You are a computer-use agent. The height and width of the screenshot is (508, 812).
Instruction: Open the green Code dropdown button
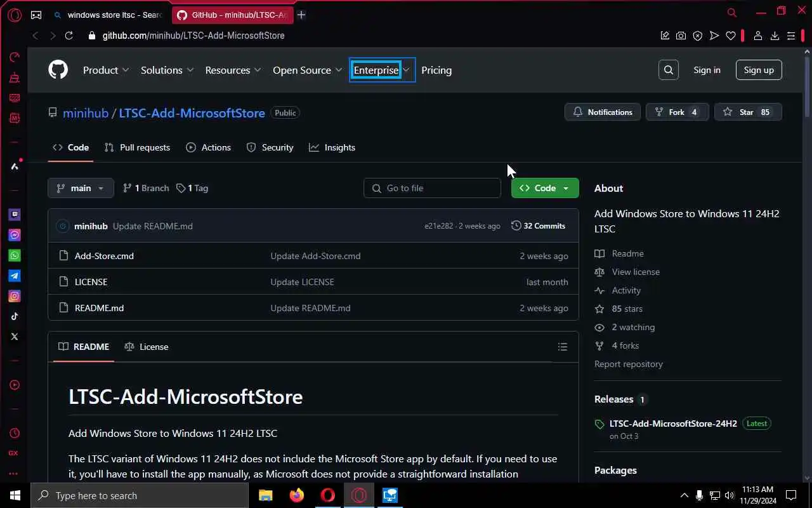coord(545,188)
